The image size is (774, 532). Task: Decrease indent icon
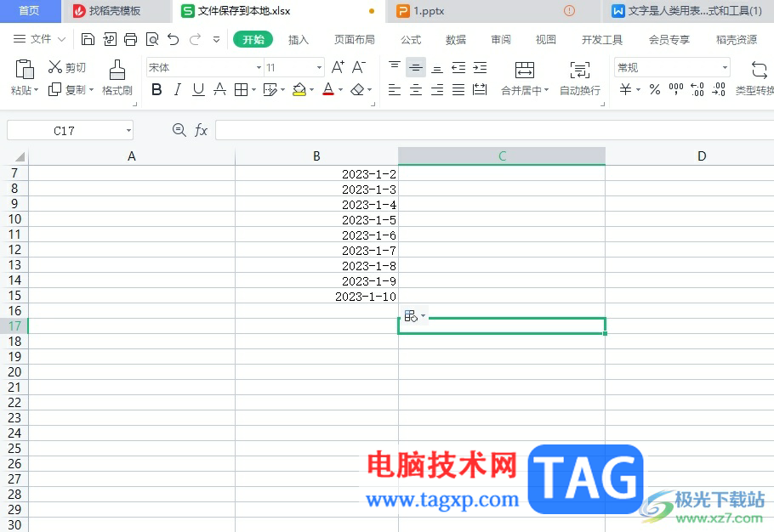[458, 67]
